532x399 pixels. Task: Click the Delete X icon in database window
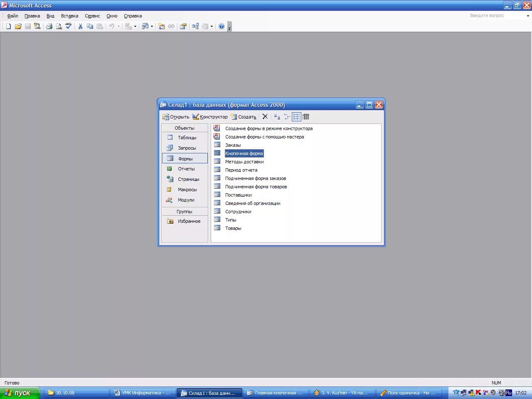(265, 117)
